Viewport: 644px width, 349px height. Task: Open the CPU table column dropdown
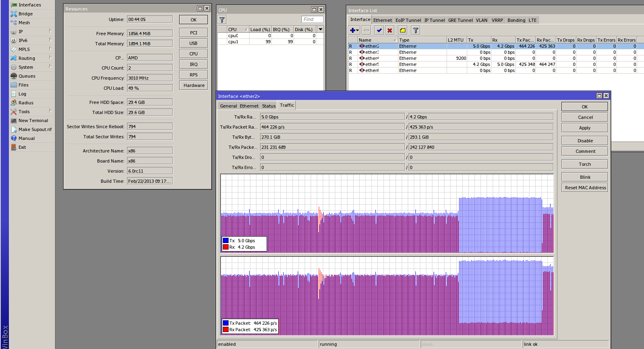click(x=320, y=29)
